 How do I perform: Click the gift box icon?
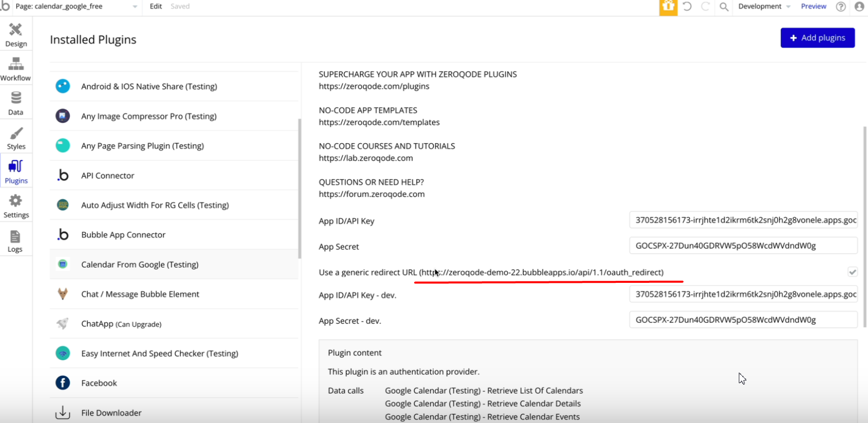coord(668,7)
